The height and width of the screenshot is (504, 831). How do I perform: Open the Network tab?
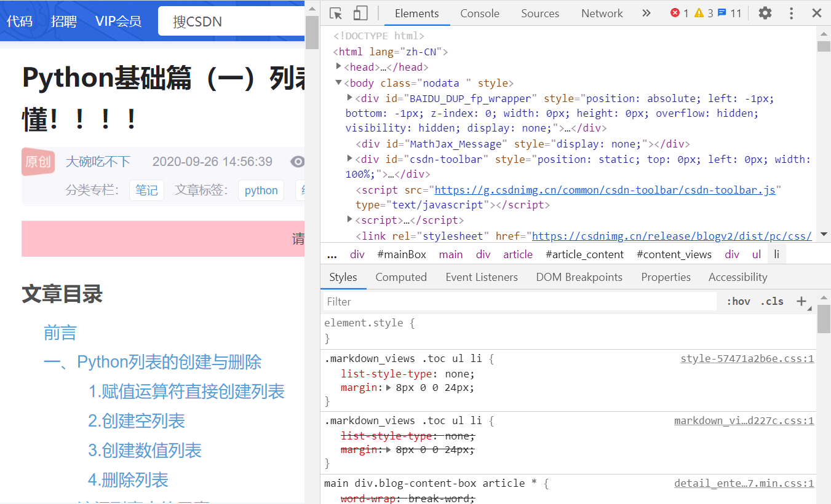[x=602, y=13]
